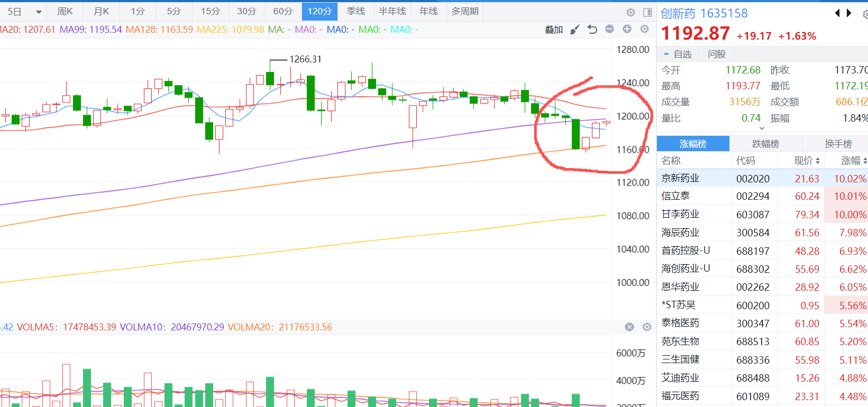The width and height of the screenshot is (868, 407).
Task: Open the 问股 button
Action: 717,54
